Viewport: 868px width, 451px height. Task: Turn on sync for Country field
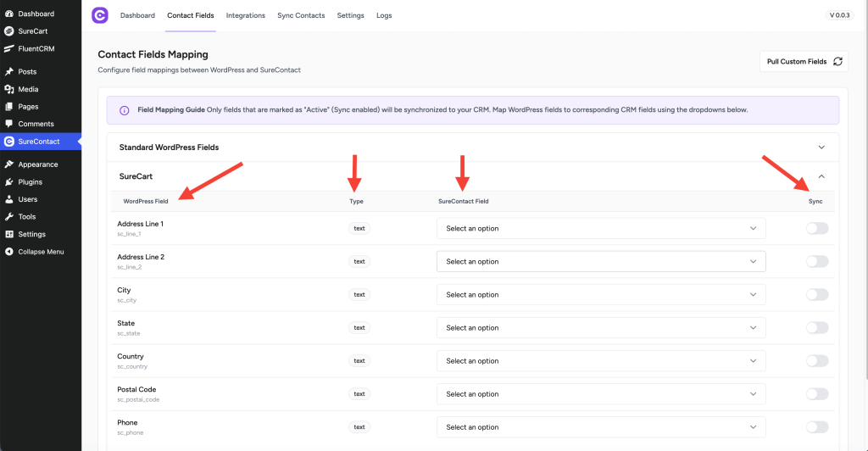(x=817, y=361)
